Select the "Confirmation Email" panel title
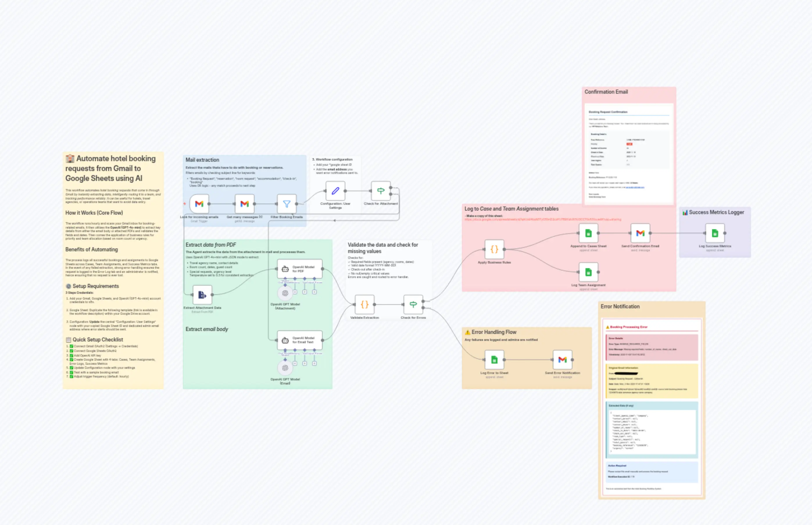812x525 pixels. 606,92
